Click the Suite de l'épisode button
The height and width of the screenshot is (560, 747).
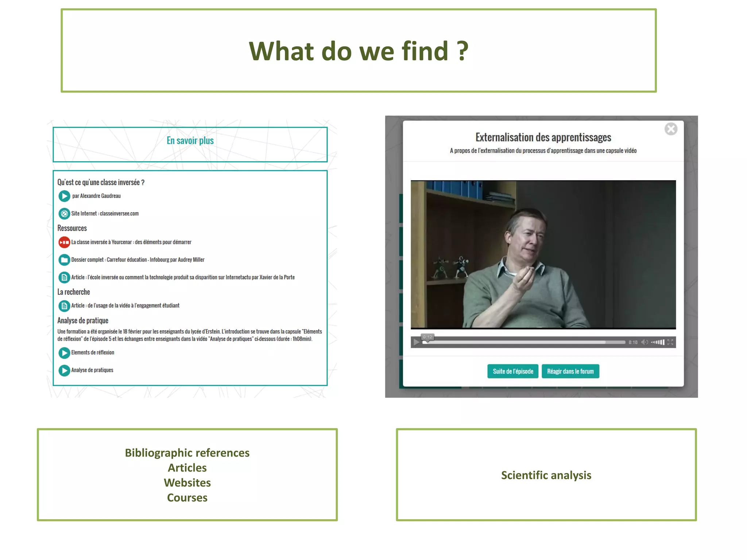click(x=513, y=371)
